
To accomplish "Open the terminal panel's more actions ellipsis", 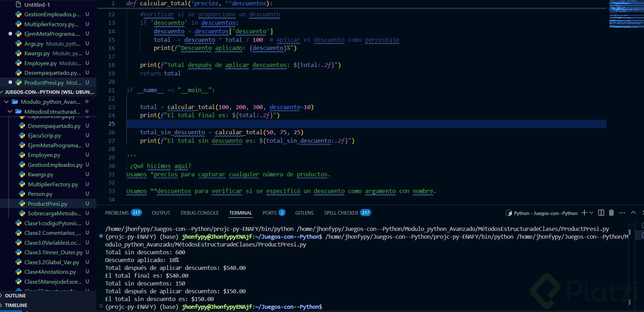I will [622, 213].
